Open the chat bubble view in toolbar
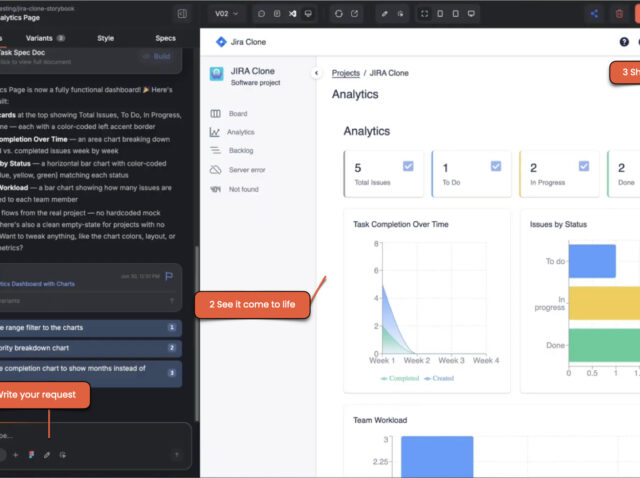 click(262, 14)
